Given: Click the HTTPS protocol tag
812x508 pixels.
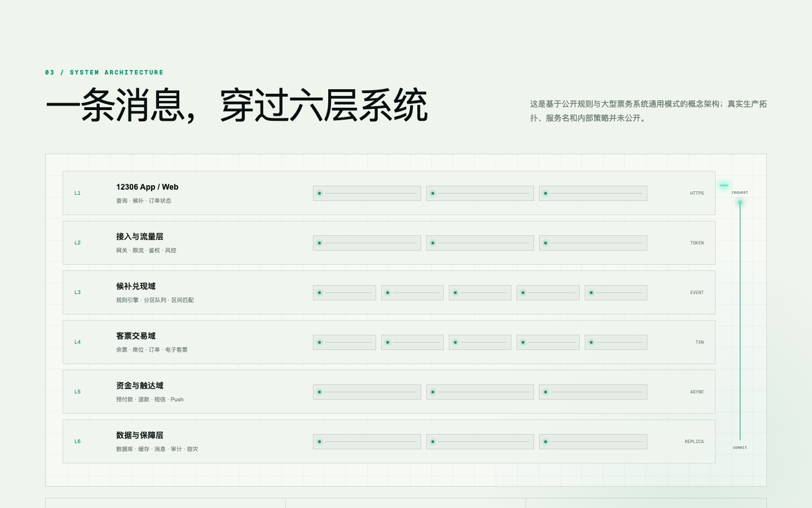Looking at the screenshot, I should (697, 193).
